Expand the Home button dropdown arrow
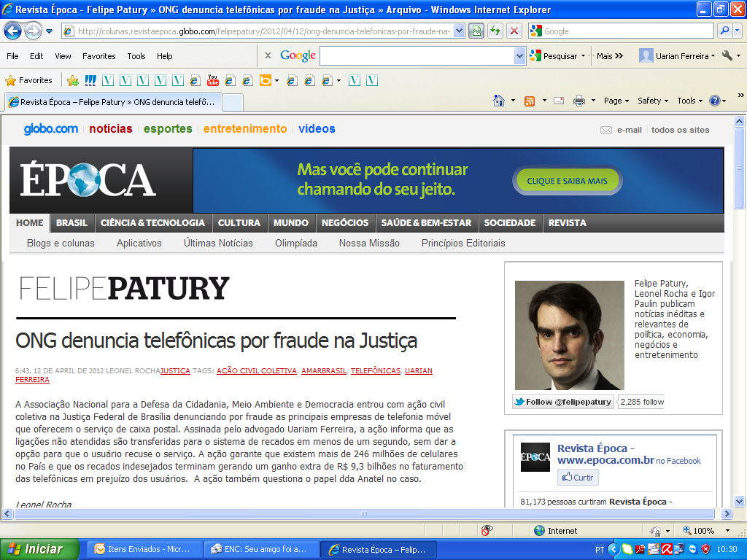Viewport: 747px width, 560px height. tap(513, 101)
